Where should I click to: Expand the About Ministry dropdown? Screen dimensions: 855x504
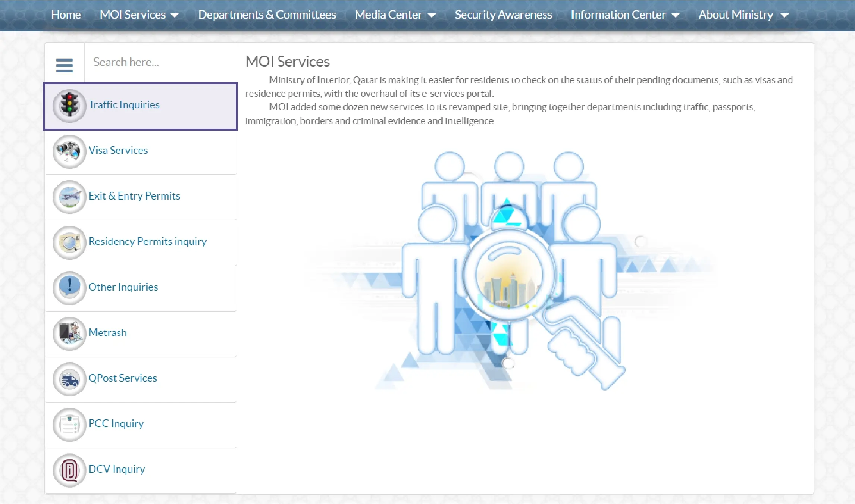point(784,16)
